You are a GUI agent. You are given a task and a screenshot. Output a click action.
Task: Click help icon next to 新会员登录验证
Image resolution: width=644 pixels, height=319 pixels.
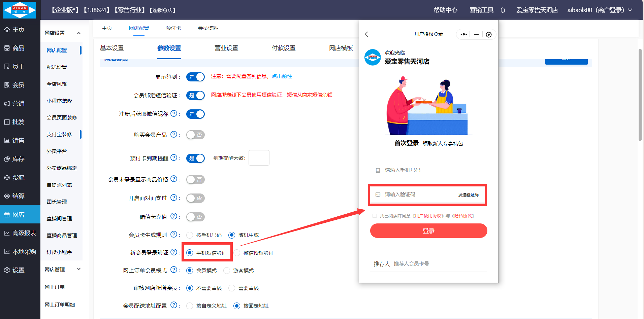[174, 252]
